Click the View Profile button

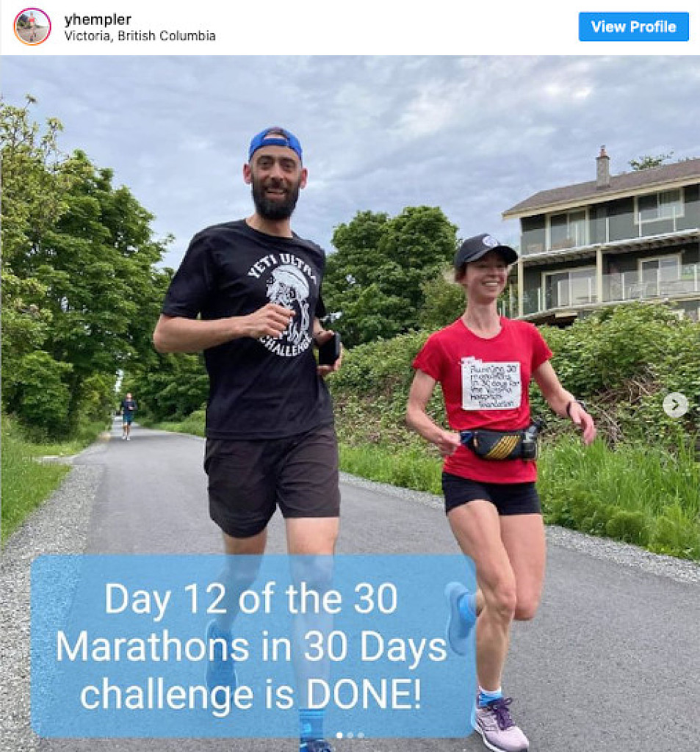pyautogui.click(x=633, y=26)
